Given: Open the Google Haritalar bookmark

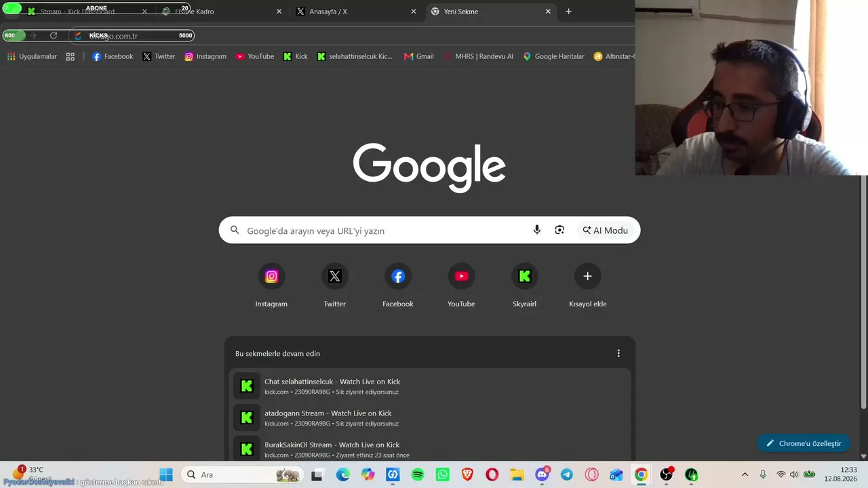Looking at the screenshot, I should pyautogui.click(x=553, y=56).
